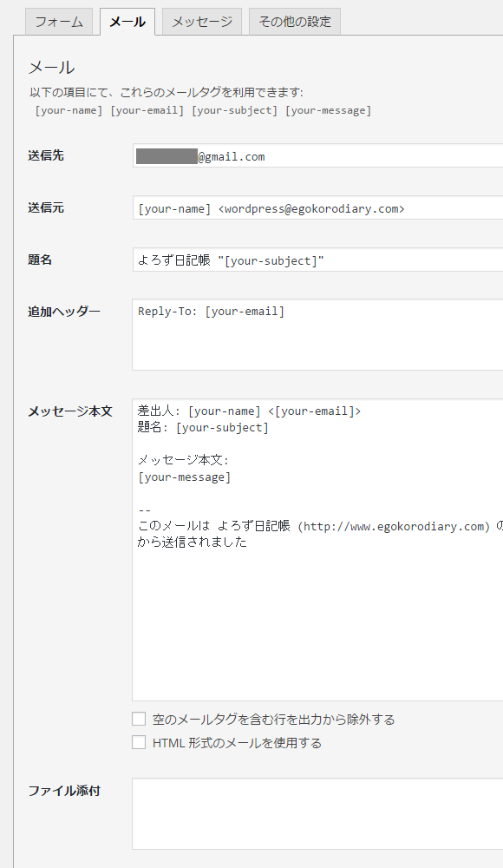503x868 pixels.
Task: Click the 送信元 input field
Action: click(x=317, y=208)
